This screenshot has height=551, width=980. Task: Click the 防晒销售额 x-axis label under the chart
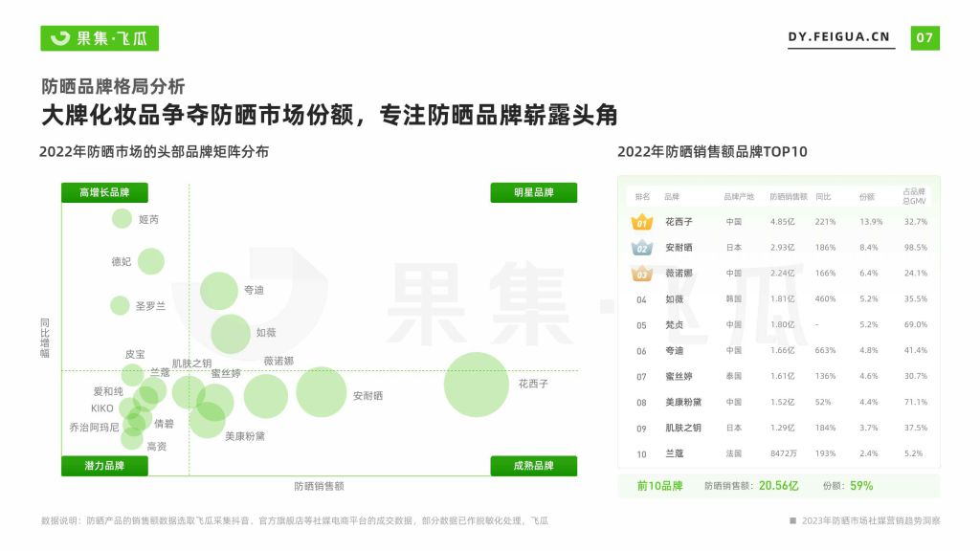click(x=320, y=486)
